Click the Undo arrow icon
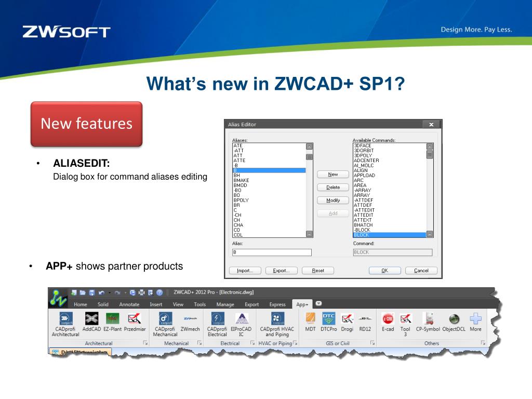The height and width of the screenshot is (399, 532). point(101,292)
